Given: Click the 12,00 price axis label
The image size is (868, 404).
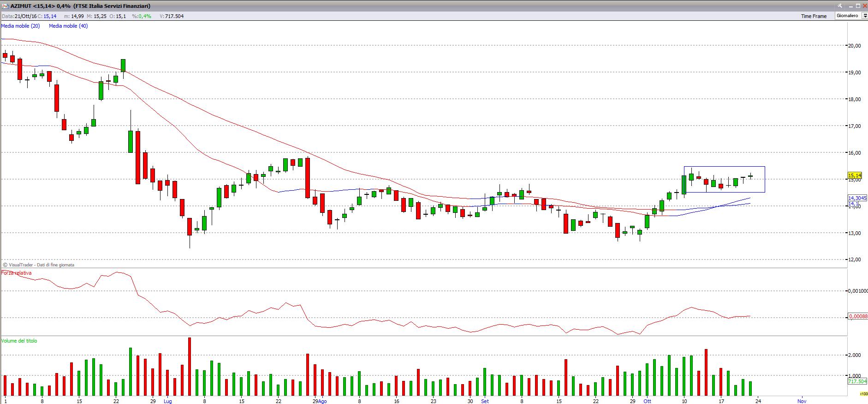Looking at the screenshot, I should (855, 259).
